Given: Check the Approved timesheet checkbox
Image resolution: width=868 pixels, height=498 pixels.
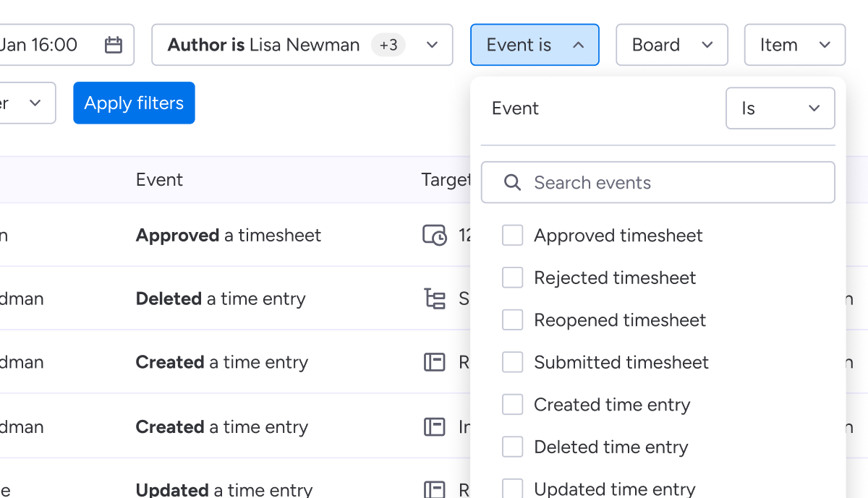Looking at the screenshot, I should [x=512, y=236].
